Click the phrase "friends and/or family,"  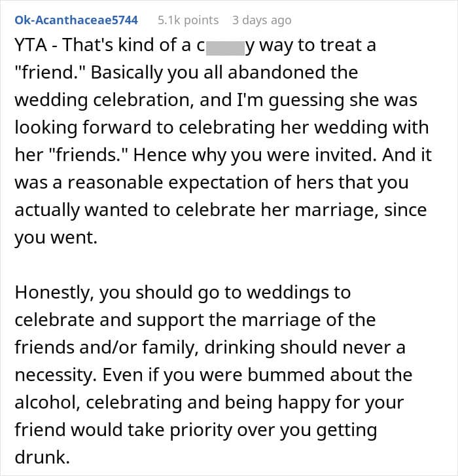(107, 348)
